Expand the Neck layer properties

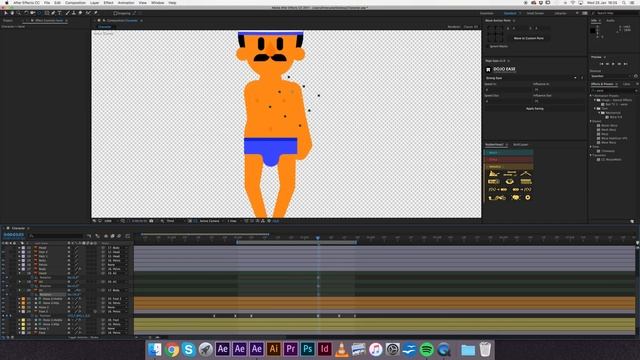pos(19,260)
